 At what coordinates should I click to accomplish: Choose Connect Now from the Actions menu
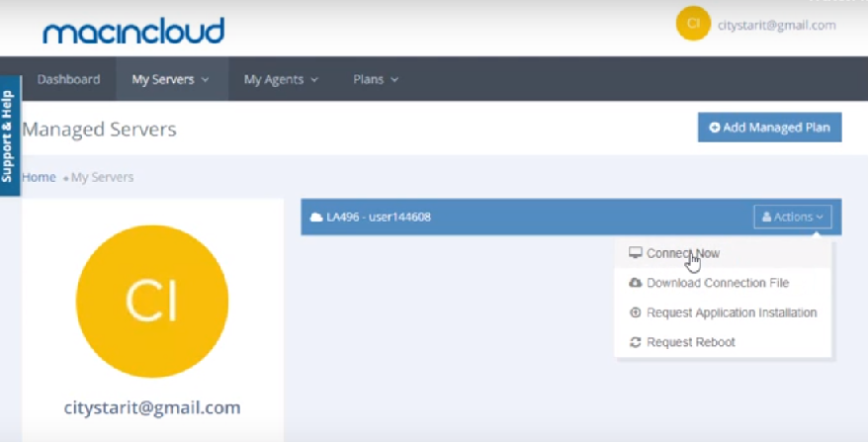[723, 254]
